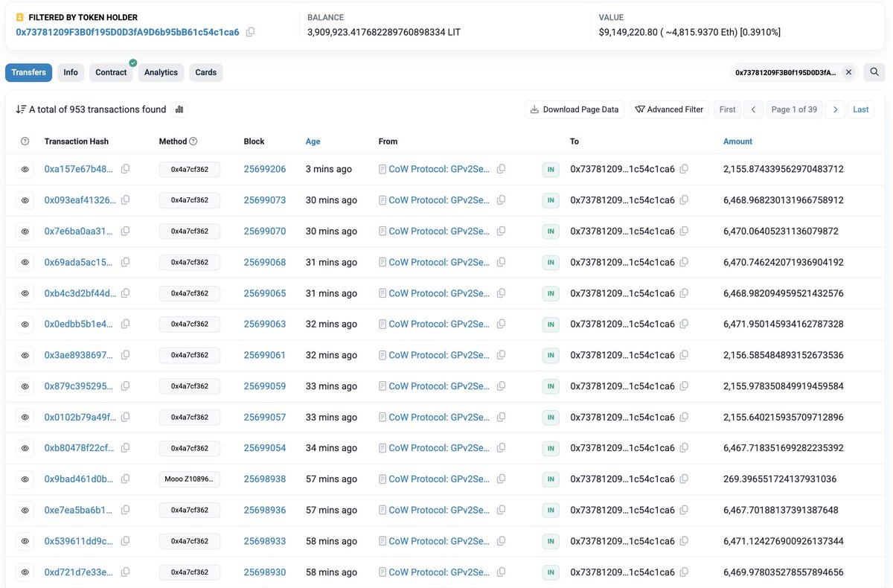The height and width of the screenshot is (588, 893).
Task: Select the Transfers tab
Action: tap(28, 72)
